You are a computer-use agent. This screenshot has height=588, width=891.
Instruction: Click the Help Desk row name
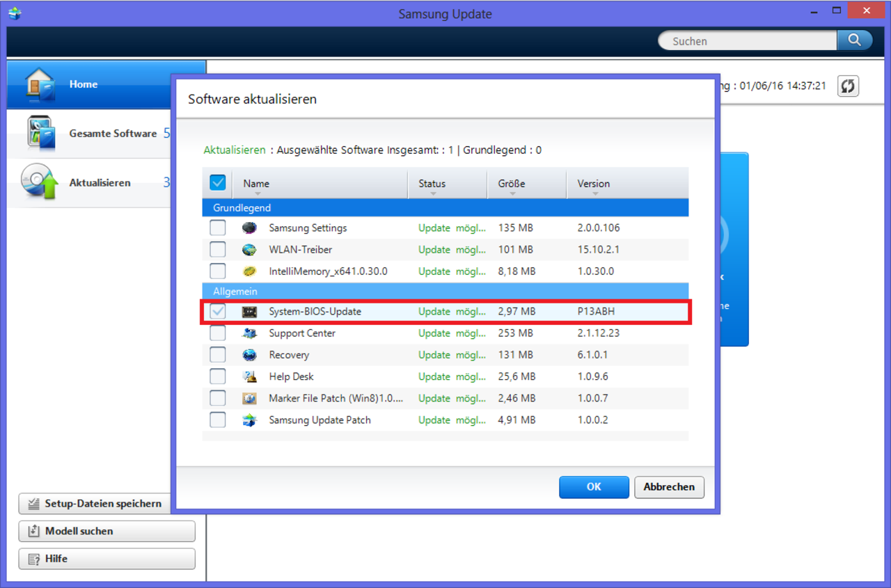291,376
